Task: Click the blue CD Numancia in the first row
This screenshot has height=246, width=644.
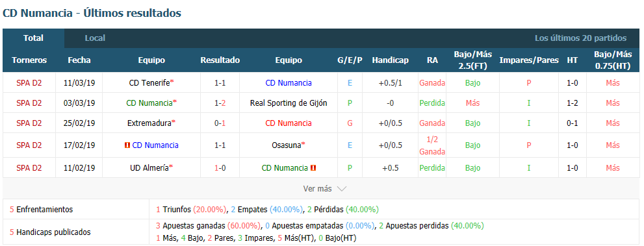Action: point(289,83)
